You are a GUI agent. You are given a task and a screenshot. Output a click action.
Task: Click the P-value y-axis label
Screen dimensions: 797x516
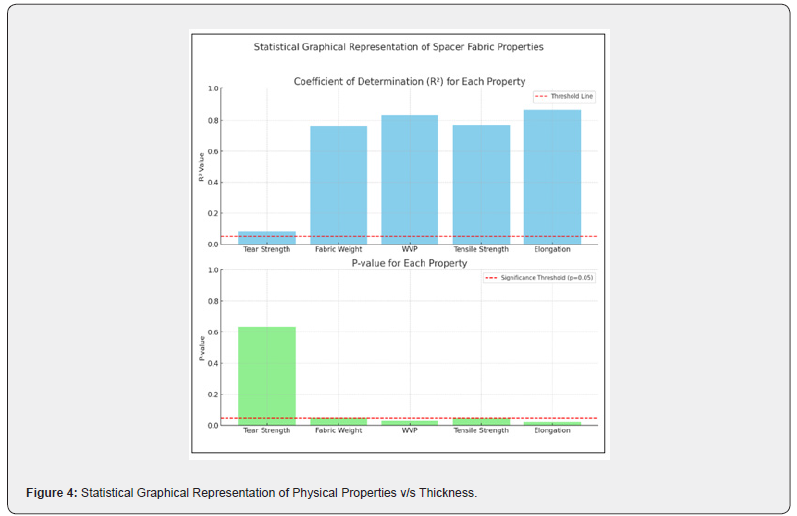(x=201, y=348)
